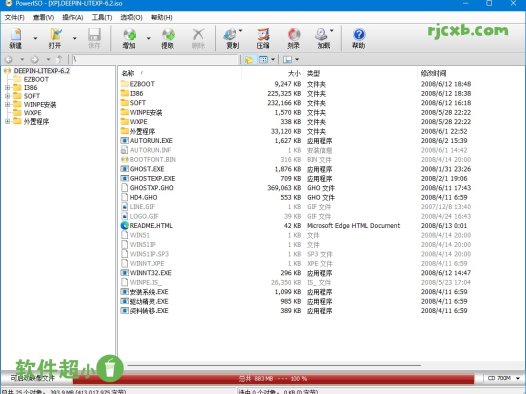
Task: Select the EZBOOT folder in file list
Action: point(142,84)
